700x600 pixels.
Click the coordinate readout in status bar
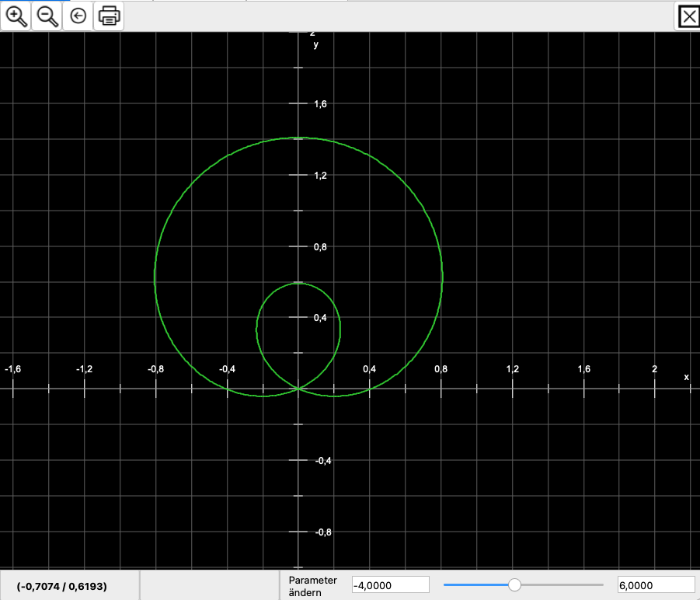click(61, 585)
